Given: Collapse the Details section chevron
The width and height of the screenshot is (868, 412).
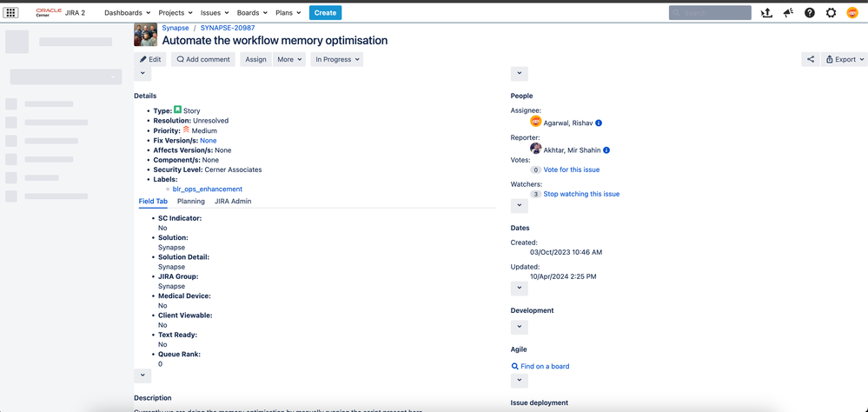Looking at the screenshot, I should click(142, 73).
